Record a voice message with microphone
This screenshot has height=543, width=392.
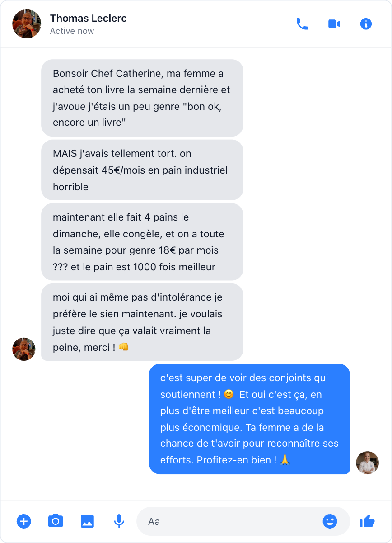tap(119, 521)
